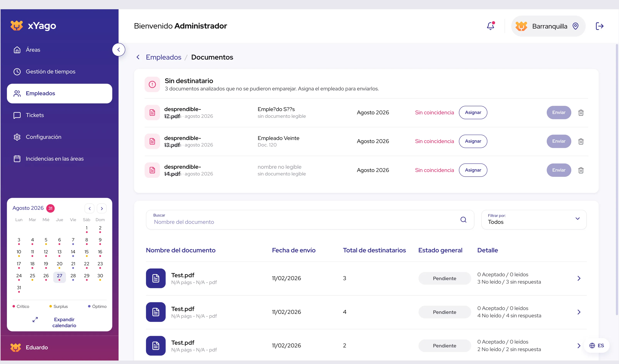
Task: Click the document icon of the Test.pdf with 3 recipients
Action: (156, 278)
